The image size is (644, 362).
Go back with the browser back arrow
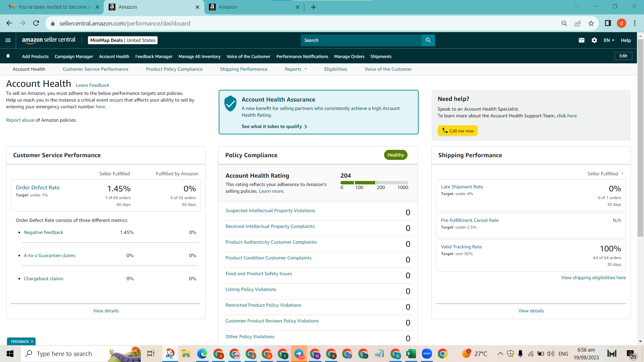(9, 23)
